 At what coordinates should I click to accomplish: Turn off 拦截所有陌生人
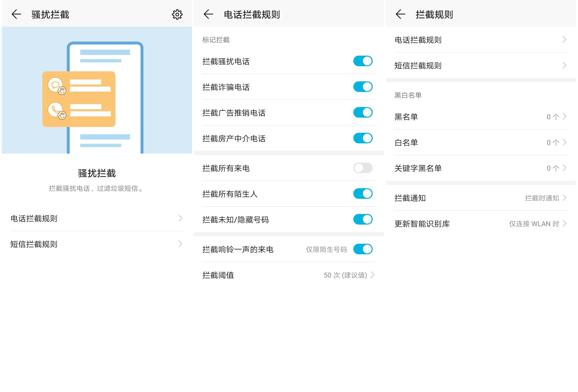click(x=363, y=194)
